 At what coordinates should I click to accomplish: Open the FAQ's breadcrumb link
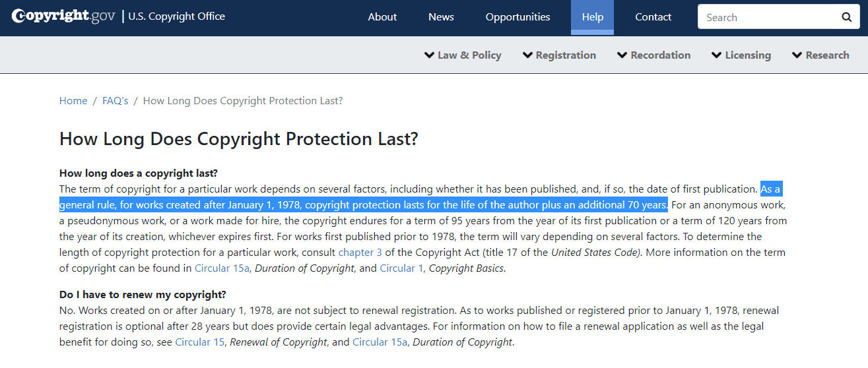pos(115,101)
